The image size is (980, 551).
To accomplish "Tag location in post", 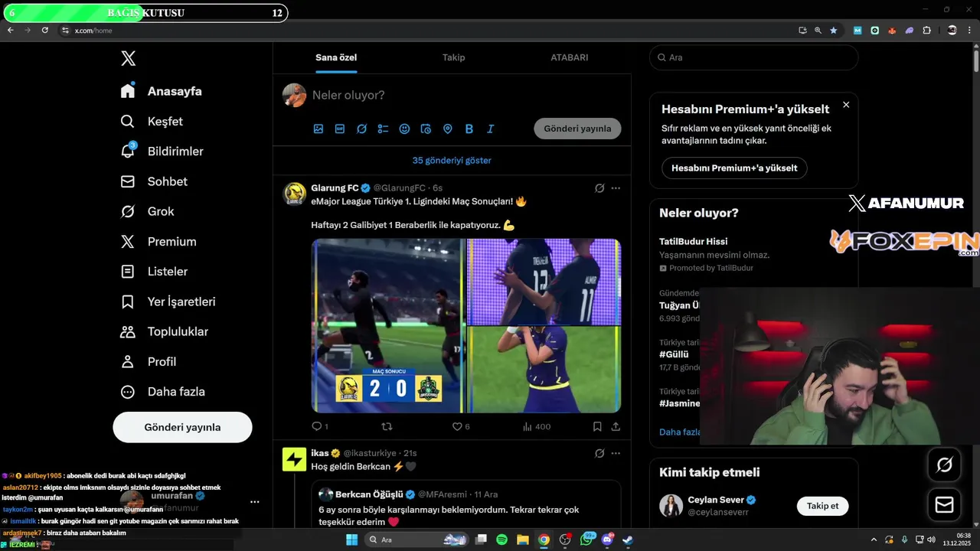I will pos(448,129).
